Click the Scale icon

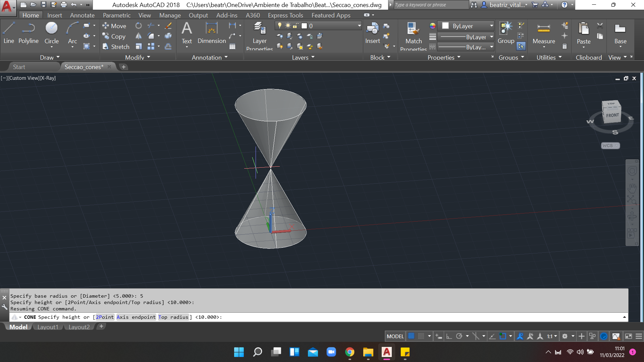point(139,46)
